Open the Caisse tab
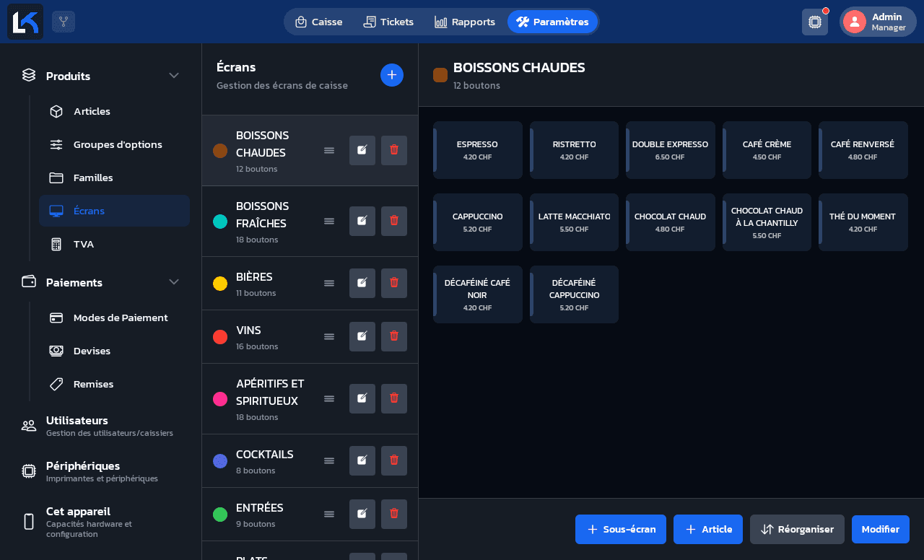This screenshot has height=560, width=924. (318, 22)
